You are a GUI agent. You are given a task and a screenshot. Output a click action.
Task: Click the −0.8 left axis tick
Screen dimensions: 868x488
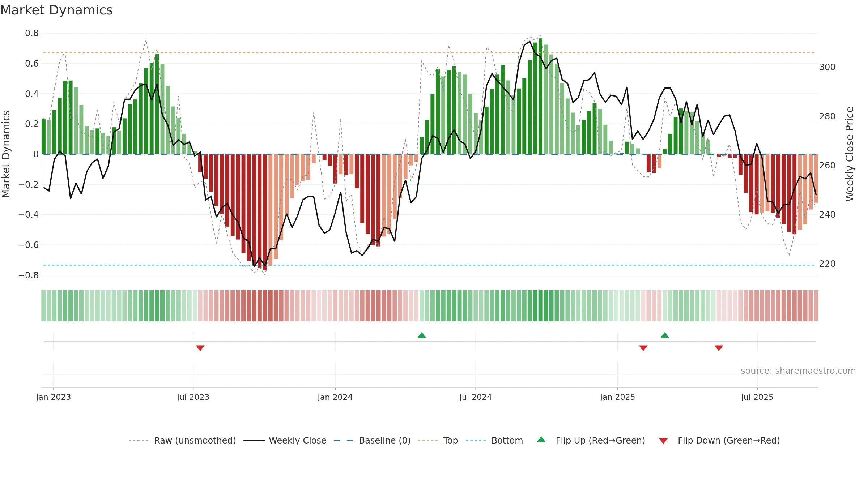coord(29,275)
